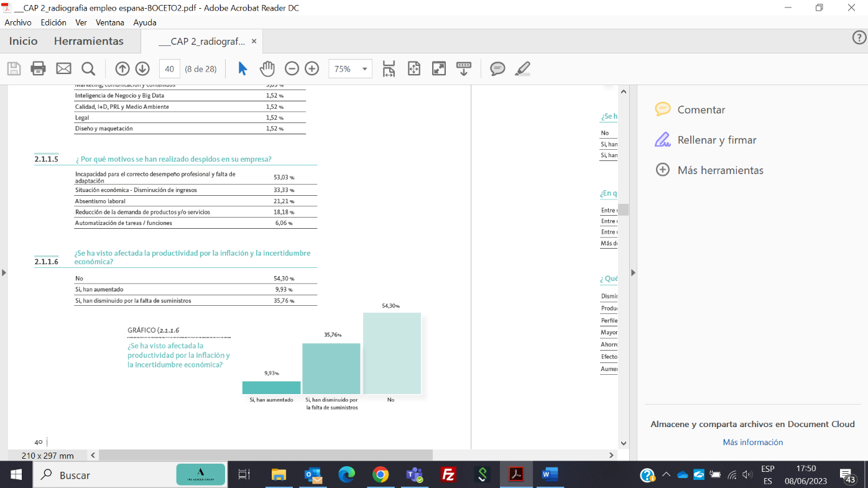This screenshot has height=488, width=868.
Task: Add a comment speech bubble
Action: [497, 68]
